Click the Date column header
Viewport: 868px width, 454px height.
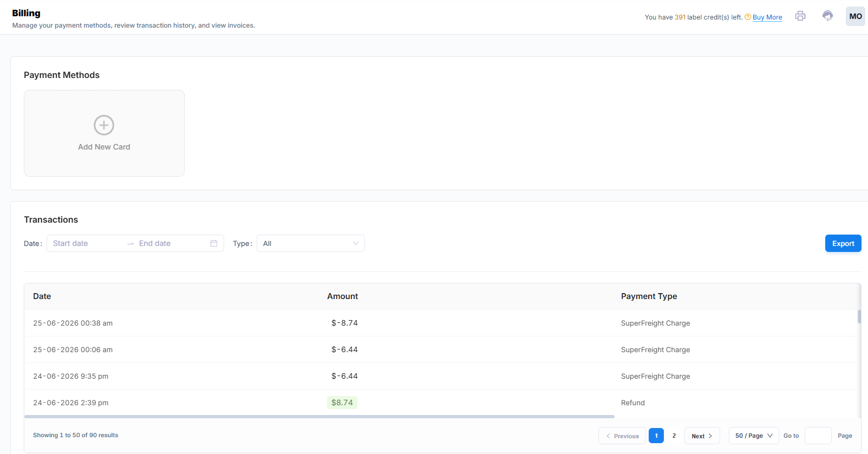tap(42, 296)
